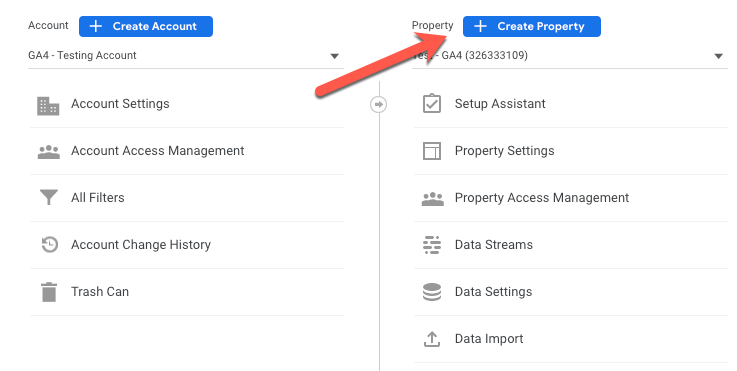Click the Data Streams icon

pyautogui.click(x=432, y=245)
